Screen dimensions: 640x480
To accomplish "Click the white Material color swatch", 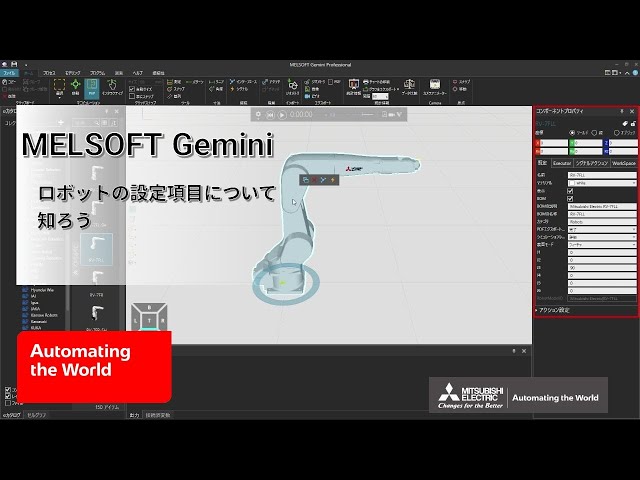I will pos(572,183).
